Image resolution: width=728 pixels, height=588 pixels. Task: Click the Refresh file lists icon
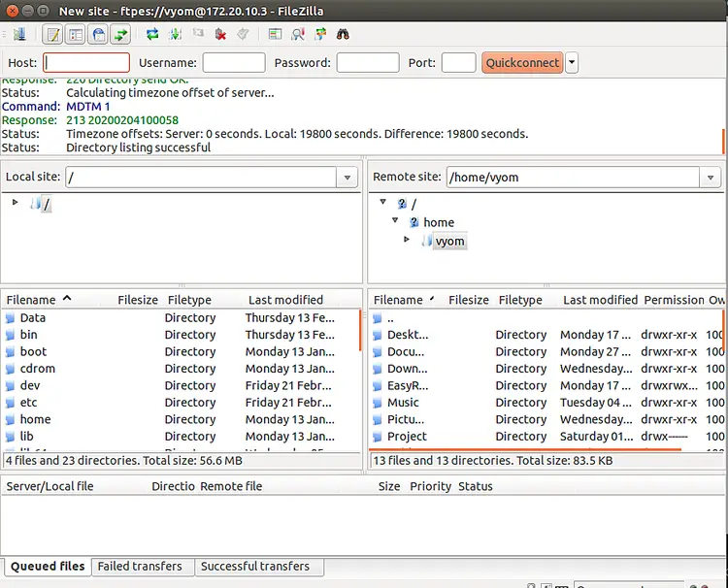pos(152,34)
